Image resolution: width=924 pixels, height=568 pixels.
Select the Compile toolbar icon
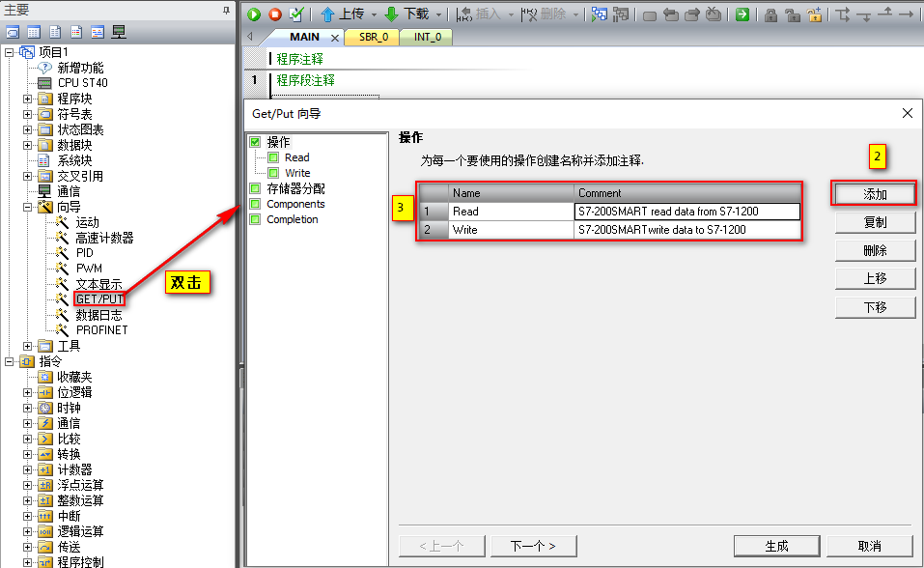294,14
